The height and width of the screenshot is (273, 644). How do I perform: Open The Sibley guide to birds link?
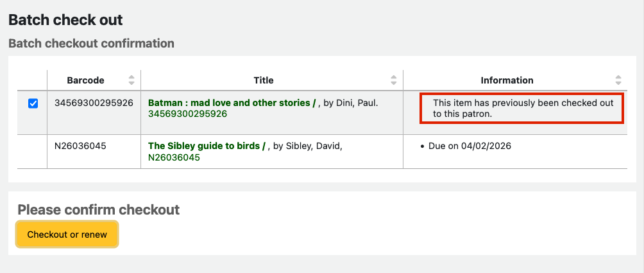click(207, 146)
